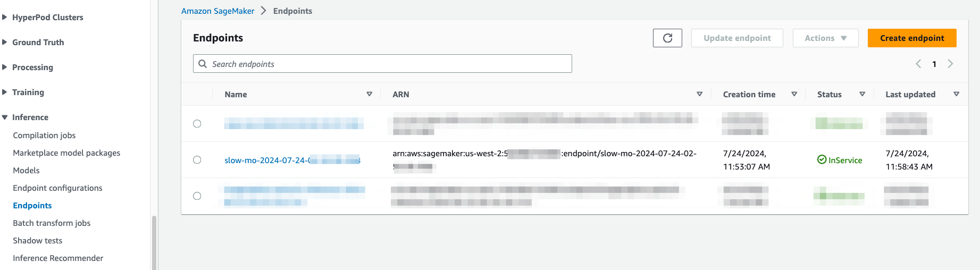Screen dimensions: 980x270
Task: Open Endpoints in sidebar
Action: click(x=32, y=206)
